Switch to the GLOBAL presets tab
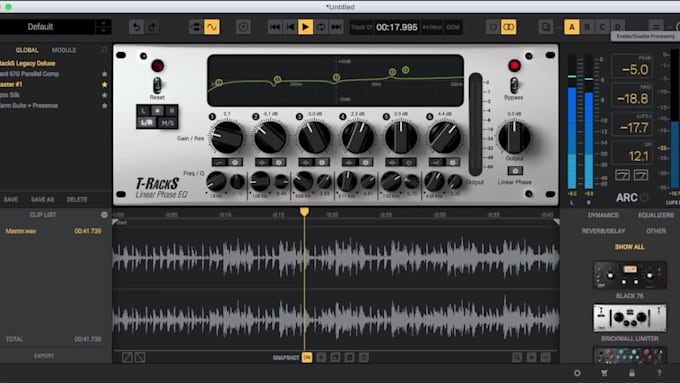Viewport: 680px width, 383px height. click(x=27, y=50)
